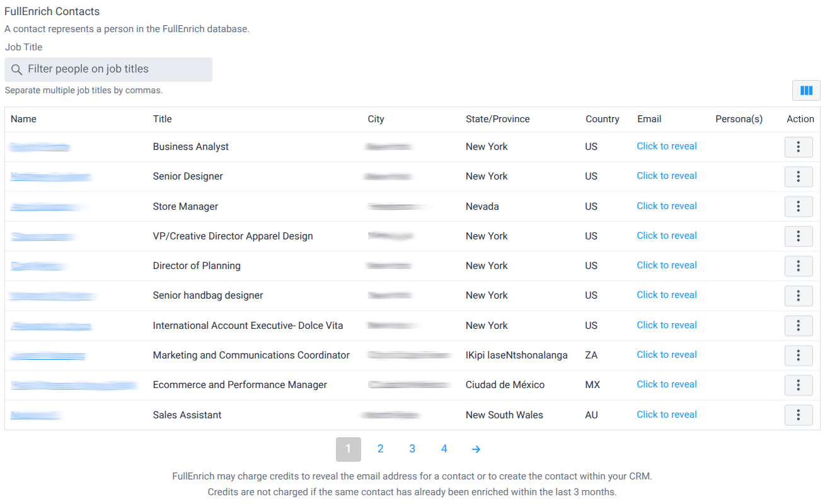The height and width of the screenshot is (504, 825).
Task: Open actions kebab for VP/Creative Director row
Action: click(799, 236)
